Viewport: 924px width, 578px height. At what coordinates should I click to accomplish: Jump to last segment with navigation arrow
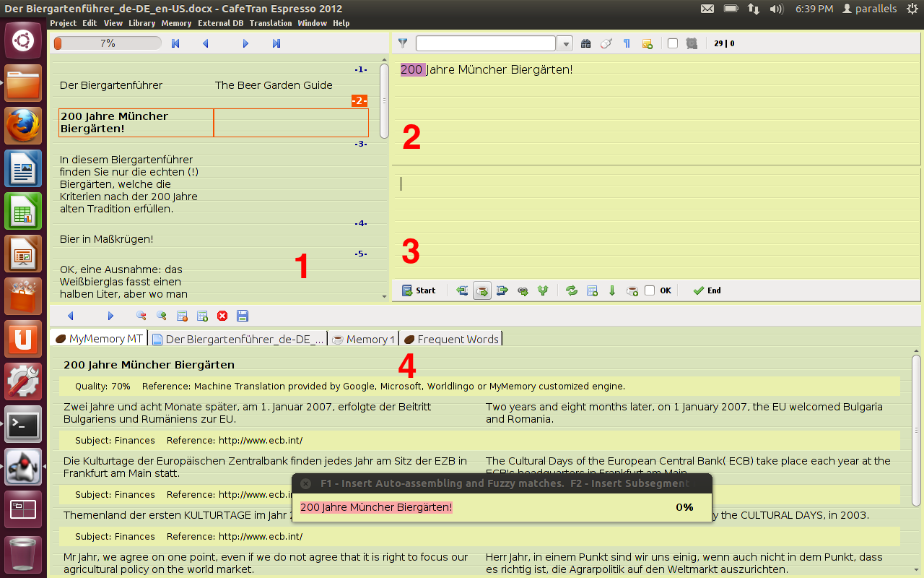pos(276,43)
